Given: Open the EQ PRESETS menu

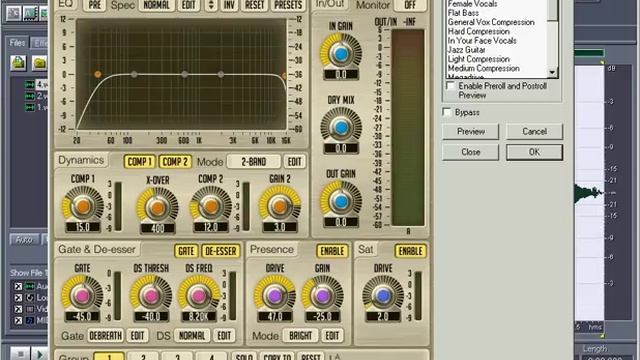Looking at the screenshot, I should (x=288, y=5).
